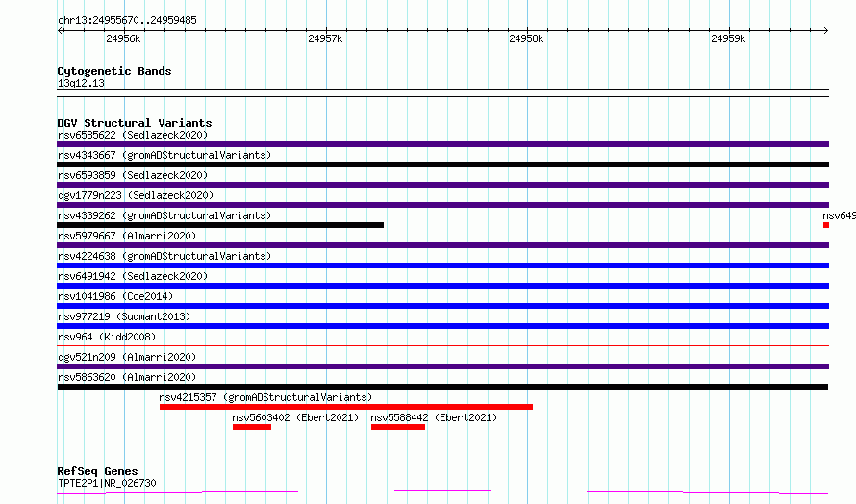Click the red bar under nsv5588442
The image size is (856, 504).
398,427
